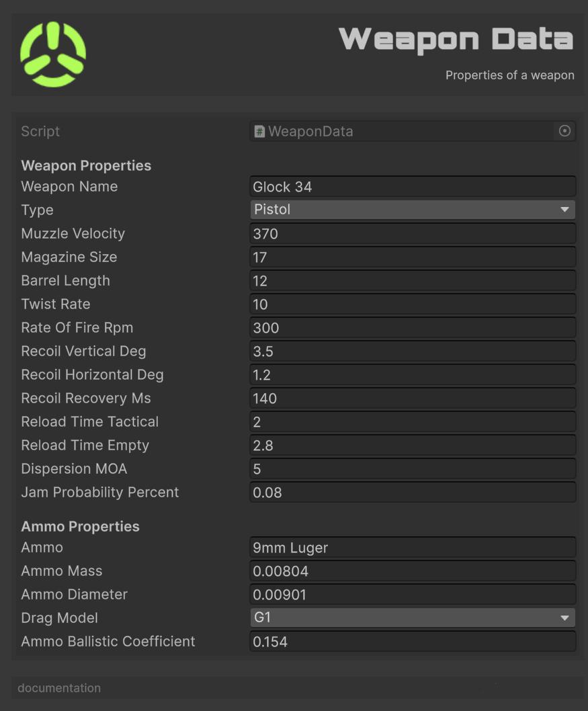588x711 pixels.
Task: Focus the Magazine Size input field
Action: (413, 257)
